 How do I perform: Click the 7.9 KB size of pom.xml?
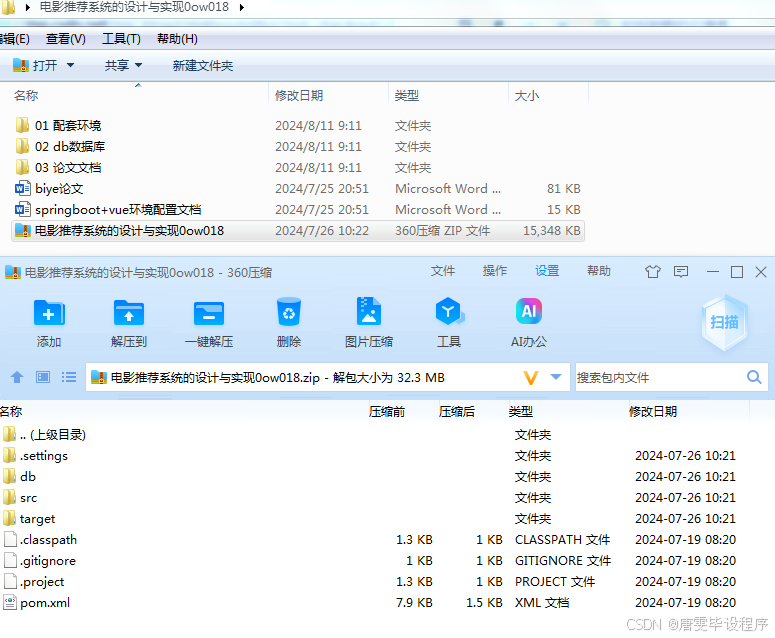coord(414,603)
